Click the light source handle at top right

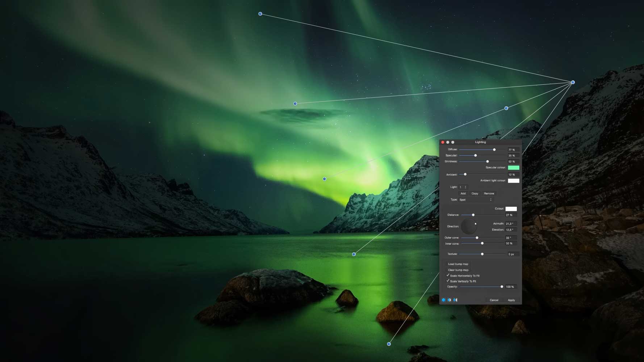coord(573,82)
